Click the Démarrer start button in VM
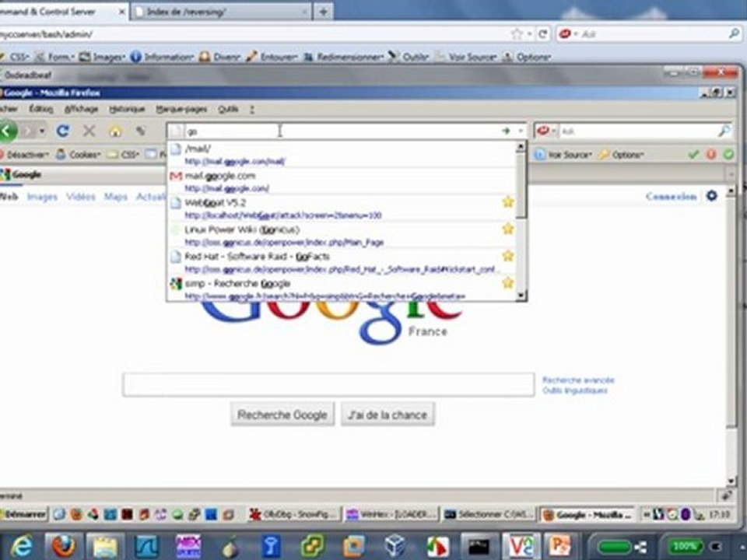The height and width of the screenshot is (560, 747). [24, 514]
